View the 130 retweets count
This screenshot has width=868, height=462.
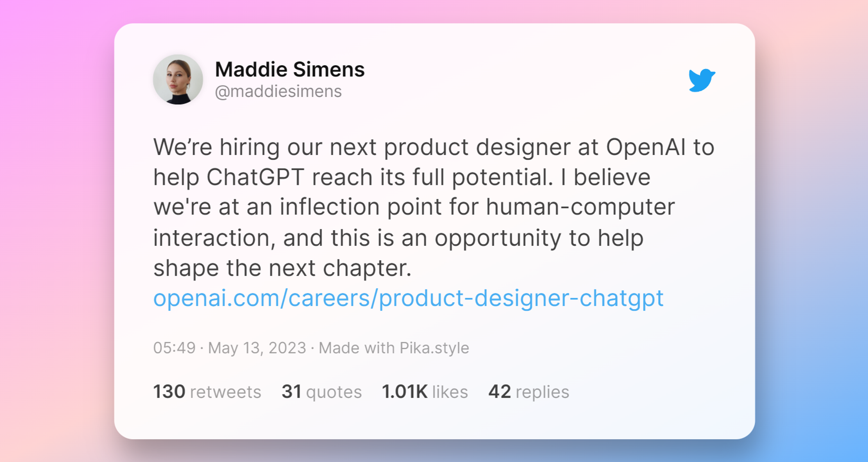(207, 392)
